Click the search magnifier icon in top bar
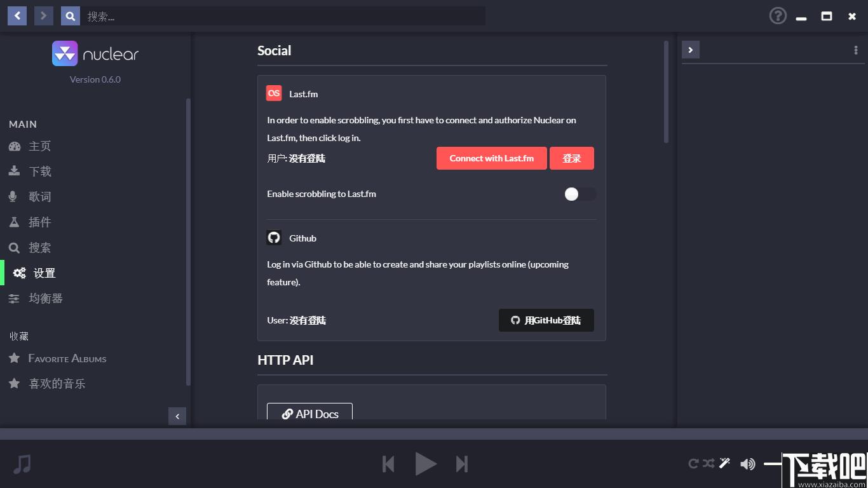 pos(71,16)
